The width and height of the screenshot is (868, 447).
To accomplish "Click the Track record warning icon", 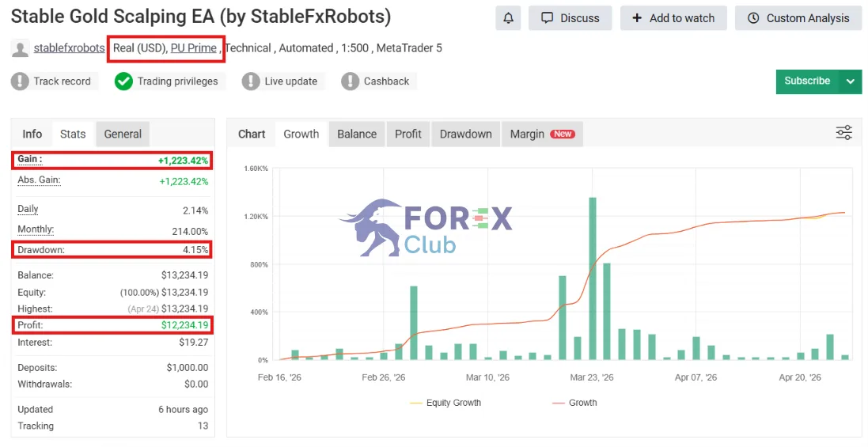I will pyautogui.click(x=20, y=81).
